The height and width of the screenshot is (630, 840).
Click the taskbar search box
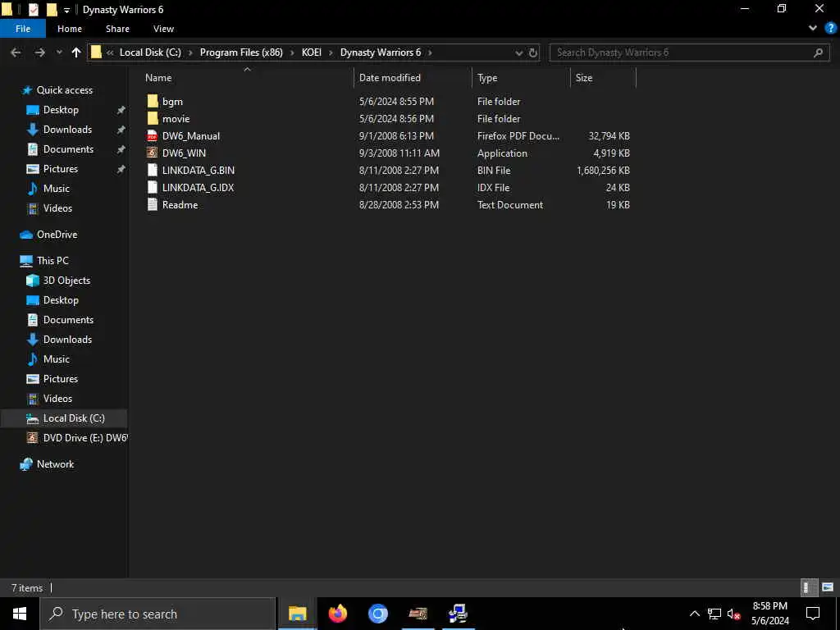point(157,614)
